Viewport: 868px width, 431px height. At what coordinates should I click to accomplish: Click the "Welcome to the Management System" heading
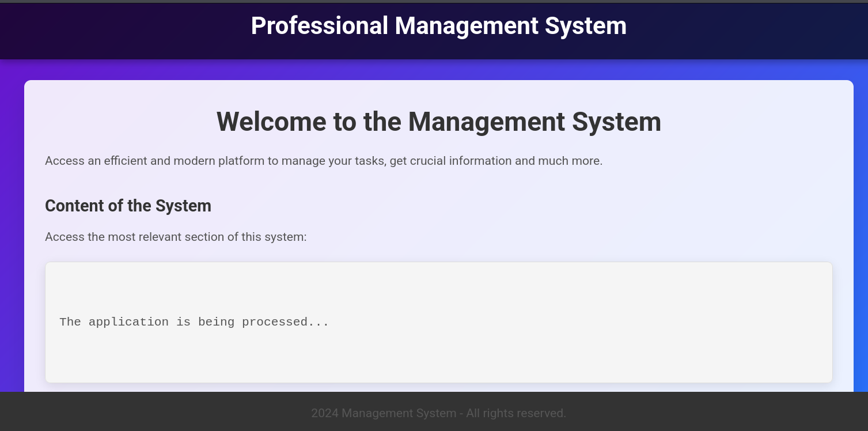tap(438, 122)
